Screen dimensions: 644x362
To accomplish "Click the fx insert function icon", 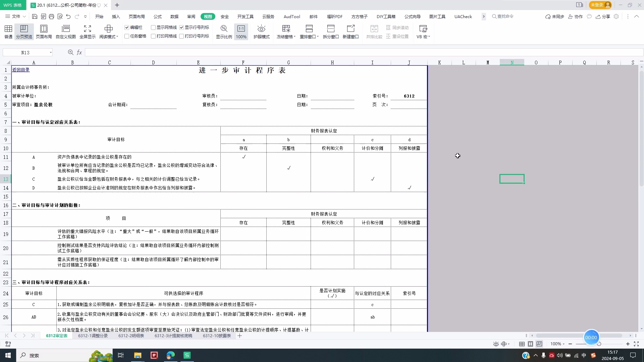I will pos(79,52).
